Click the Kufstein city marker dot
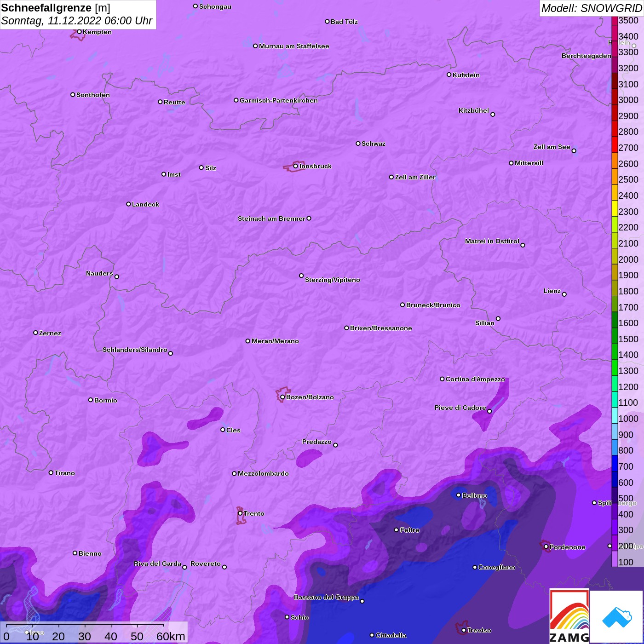 point(449,75)
